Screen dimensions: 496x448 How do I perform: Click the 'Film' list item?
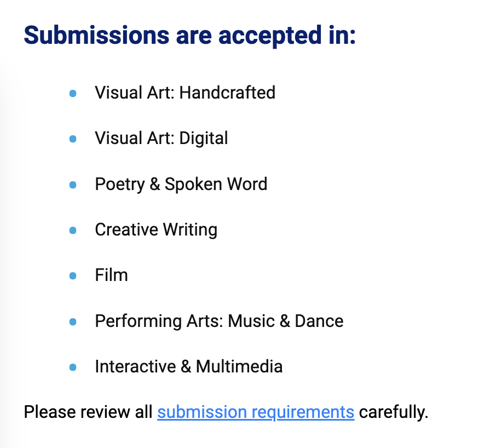[111, 275]
